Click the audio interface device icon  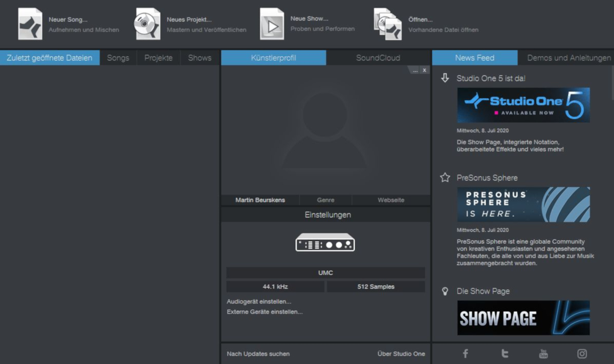325,242
